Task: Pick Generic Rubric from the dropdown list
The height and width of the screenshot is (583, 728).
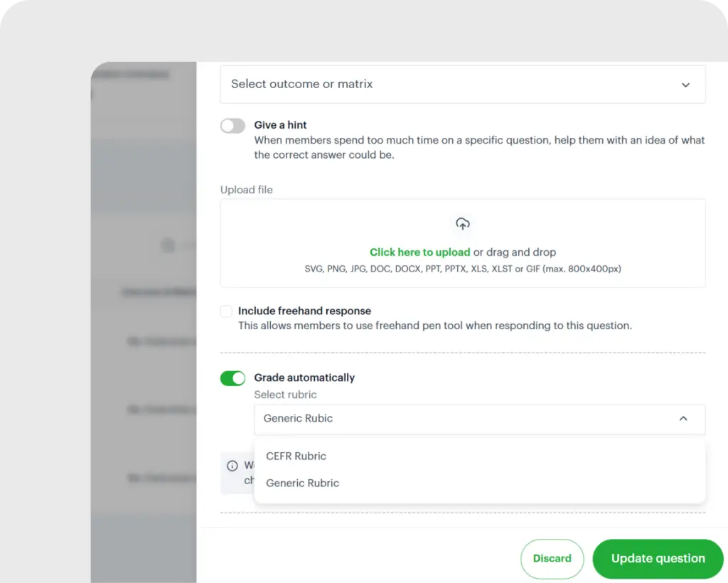Action: tap(303, 483)
